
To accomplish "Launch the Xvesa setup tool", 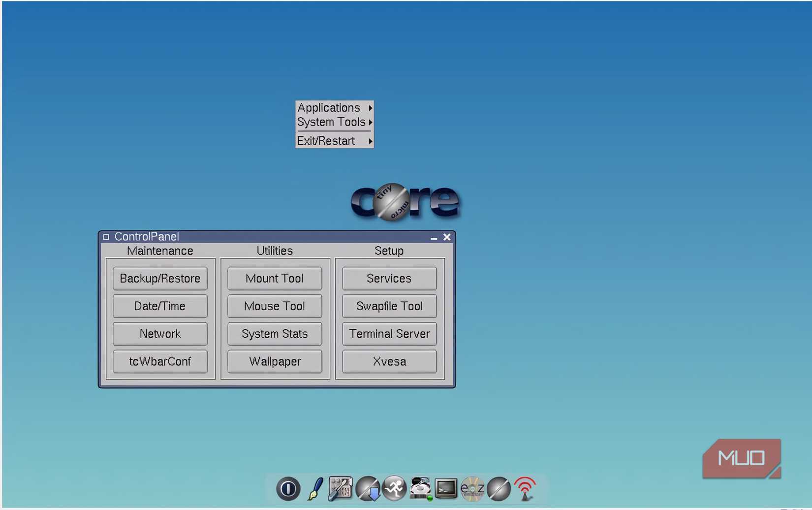I will coord(388,361).
